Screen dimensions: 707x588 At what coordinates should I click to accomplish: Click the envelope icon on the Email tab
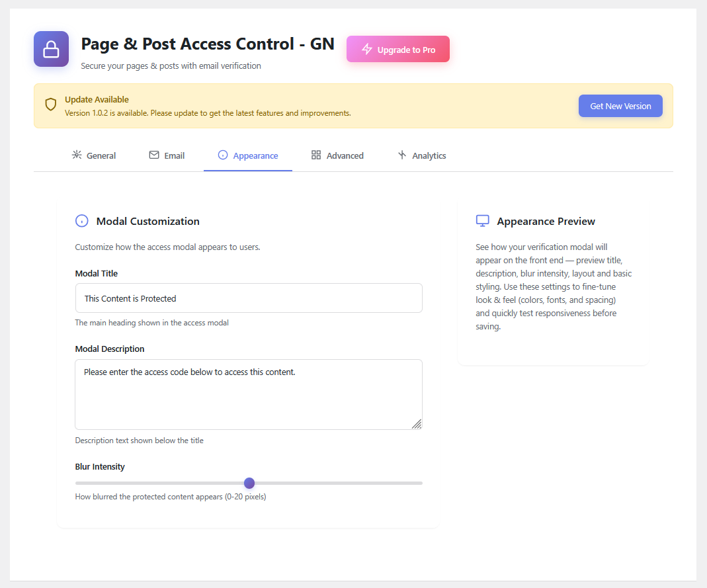[x=153, y=155]
